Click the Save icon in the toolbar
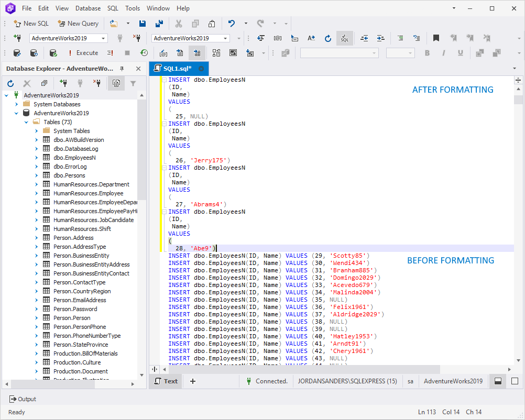The height and width of the screenshot is (420, 525). tap(142, 24)
